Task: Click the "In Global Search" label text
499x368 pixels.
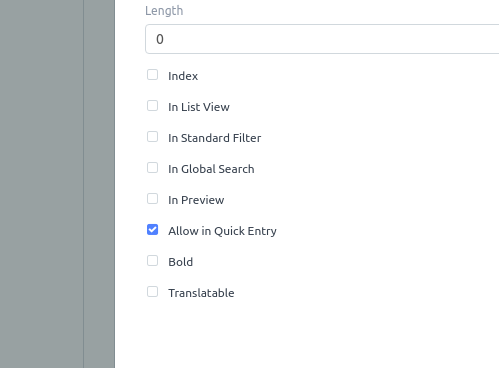Action: point(211,169)
